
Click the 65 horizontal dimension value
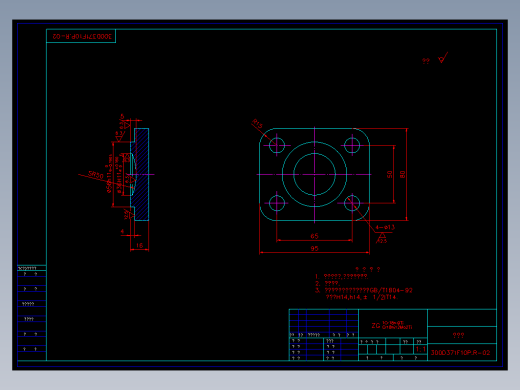(314, 236)
